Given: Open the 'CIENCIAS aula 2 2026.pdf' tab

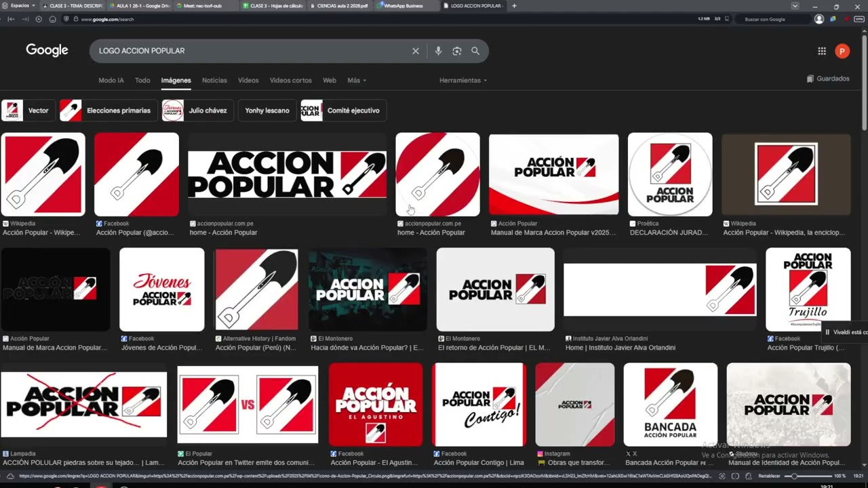Looking at the screenshot, I should pyautogui.click(x=339, y=5).
